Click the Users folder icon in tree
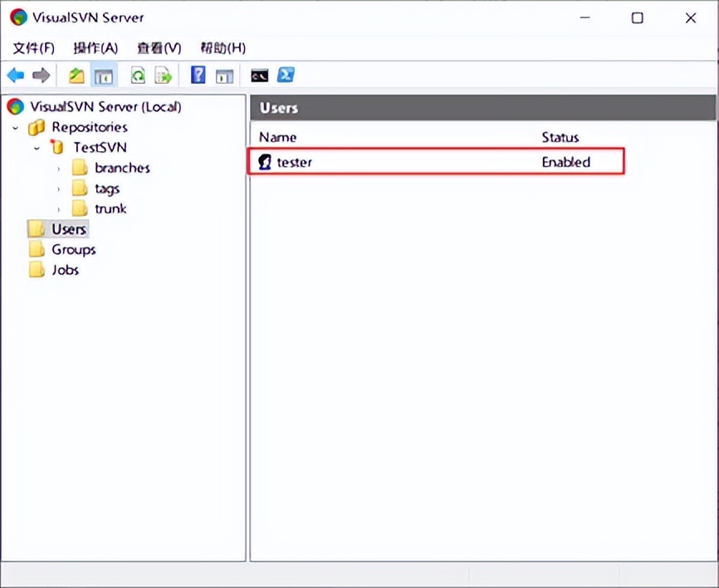 coord(37,228)
